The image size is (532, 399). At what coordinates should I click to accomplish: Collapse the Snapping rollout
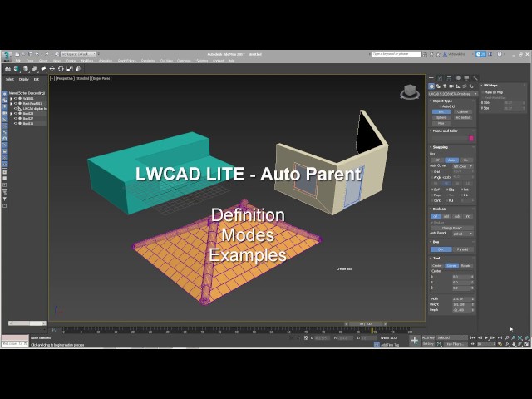440,147
